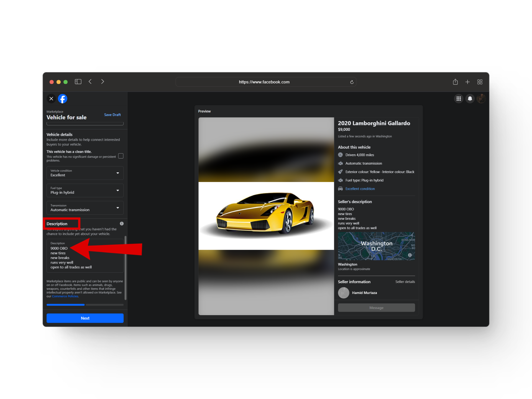Close the vehicle listing form with X
The height and width of the screenshot is (399, 532).
pos(51,99)
